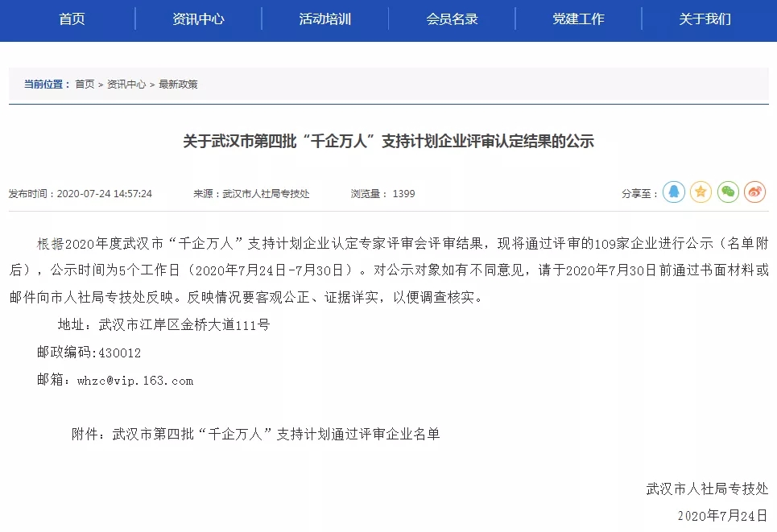Click the 来源 source text 武汉市人社局专技处
777x532 pixels.
[251, 194]
